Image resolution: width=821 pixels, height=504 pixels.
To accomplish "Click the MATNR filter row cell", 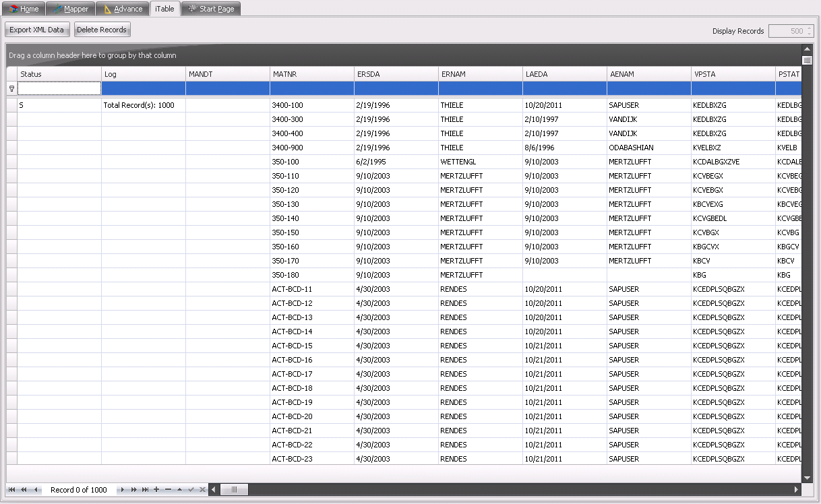I will 312,88.
